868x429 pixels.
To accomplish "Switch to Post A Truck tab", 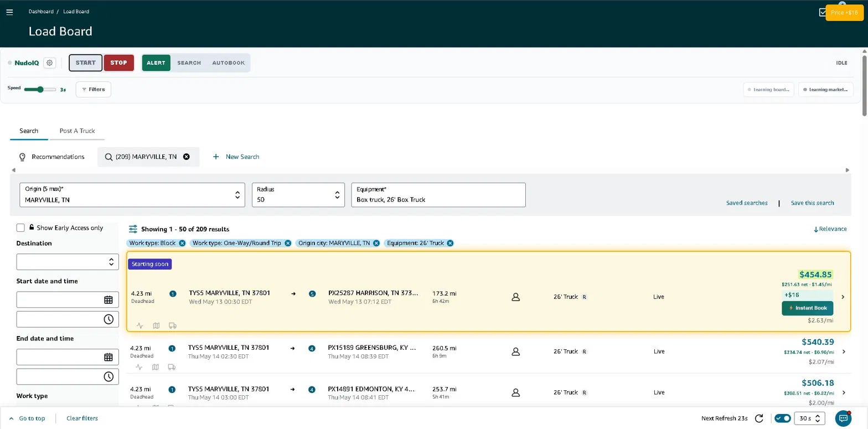I will 77,131.
